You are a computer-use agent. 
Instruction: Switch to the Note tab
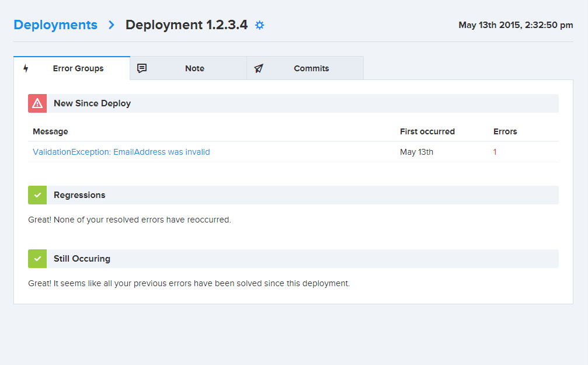coord(189,68)
